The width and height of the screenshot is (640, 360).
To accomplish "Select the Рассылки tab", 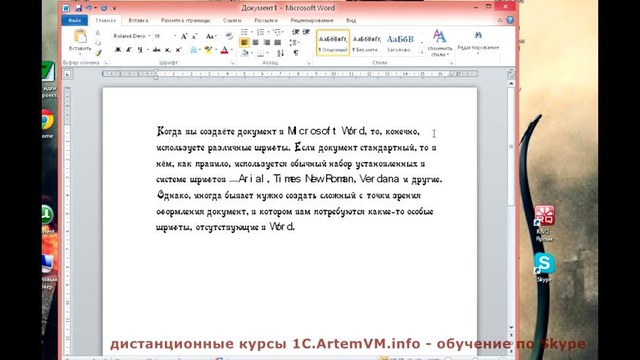I will tap(266, 20).
